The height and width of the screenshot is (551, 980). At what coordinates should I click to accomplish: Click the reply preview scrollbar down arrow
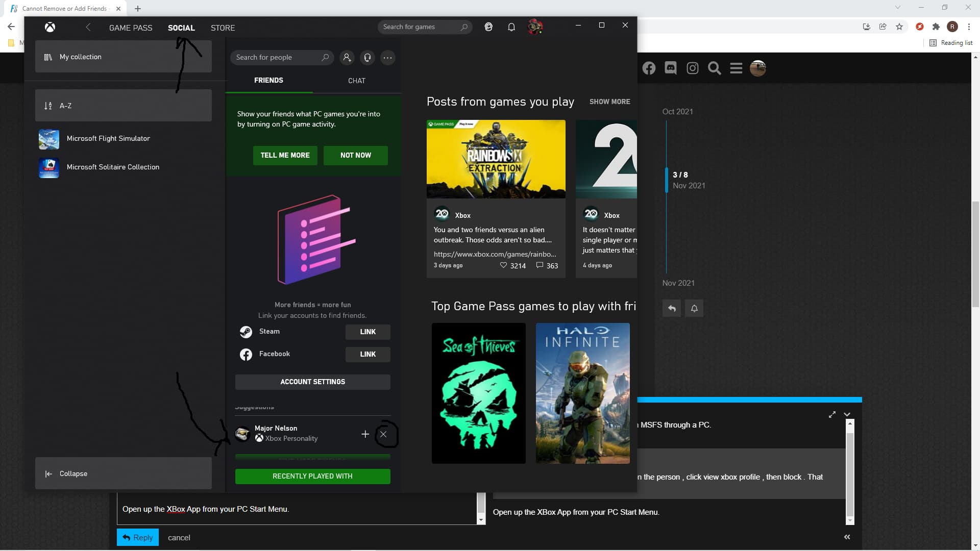[x=850, y=521]
